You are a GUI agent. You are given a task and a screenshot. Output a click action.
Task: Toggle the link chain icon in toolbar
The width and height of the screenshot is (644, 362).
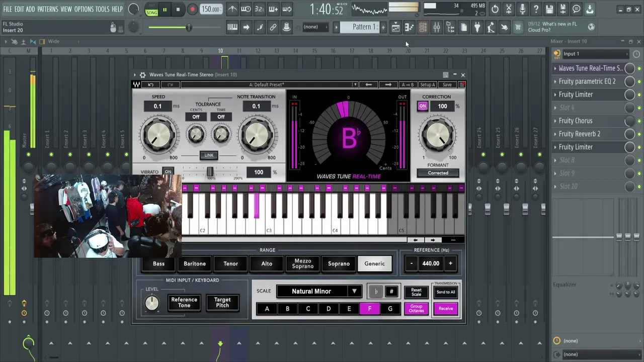(273, 28)
